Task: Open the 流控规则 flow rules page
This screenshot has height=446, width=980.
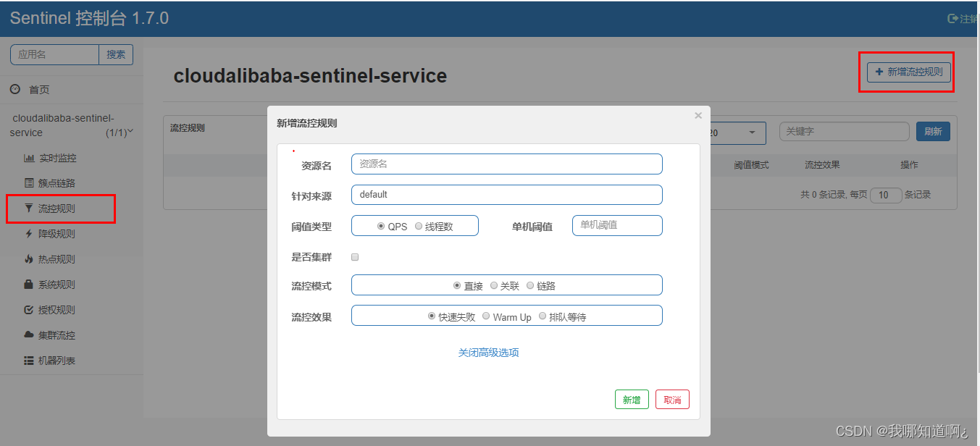Action: [x=49, y=209]
